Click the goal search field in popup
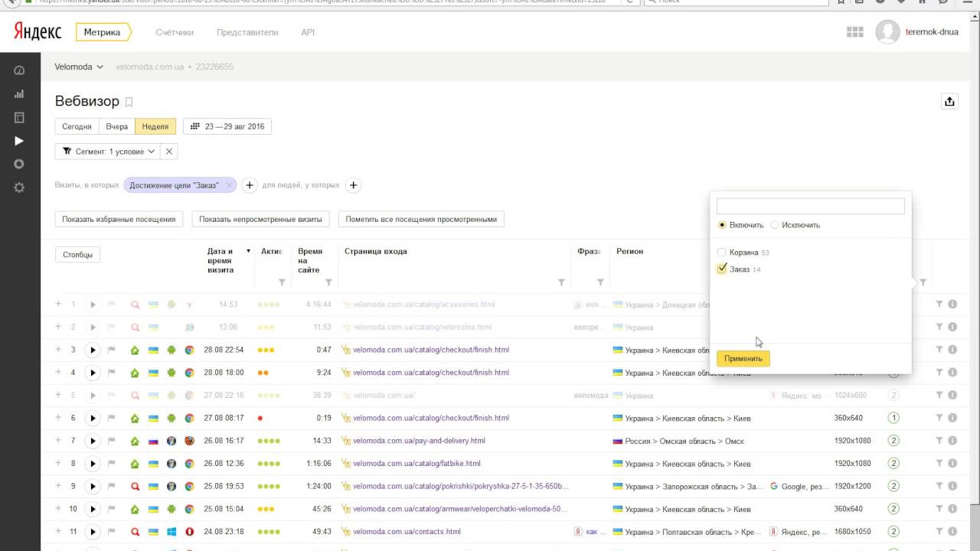 [x=810, y=207]
